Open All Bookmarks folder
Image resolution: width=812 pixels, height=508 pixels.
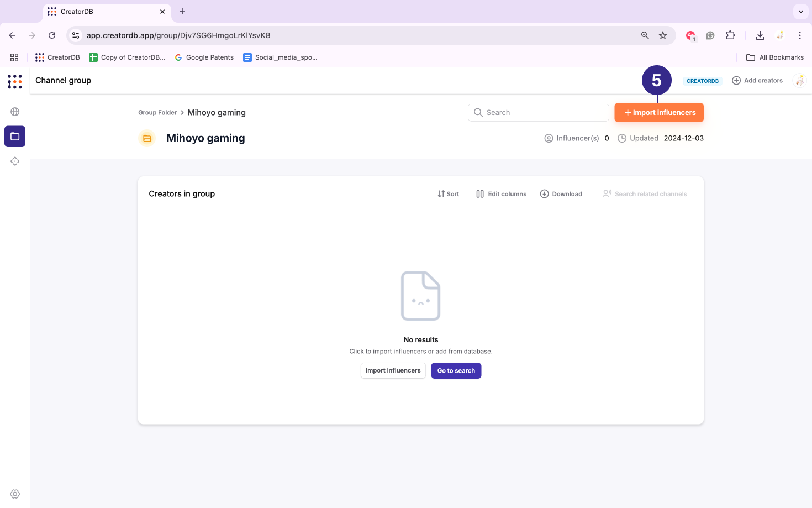tap(774, 57)
